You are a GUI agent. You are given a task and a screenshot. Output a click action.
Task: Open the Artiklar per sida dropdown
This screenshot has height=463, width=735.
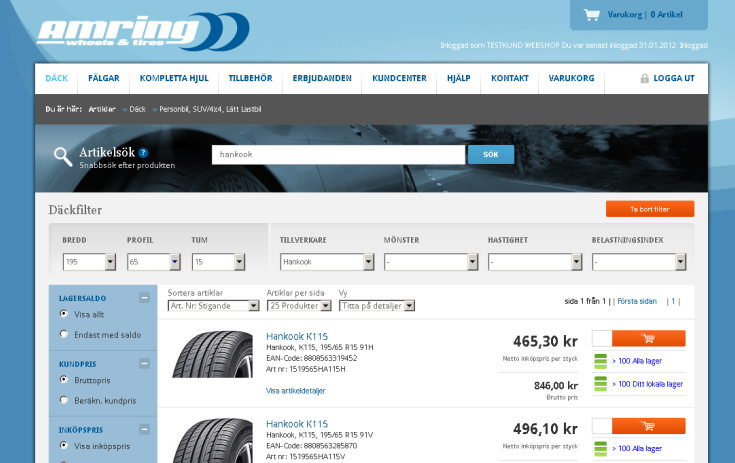(x=299, y=306)
